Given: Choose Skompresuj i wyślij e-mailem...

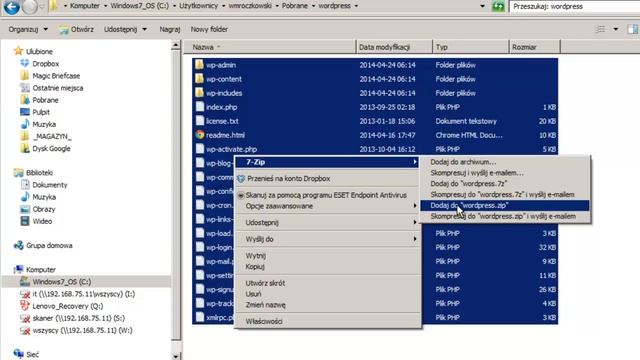Looking at the screenshot, I should 505,173.
